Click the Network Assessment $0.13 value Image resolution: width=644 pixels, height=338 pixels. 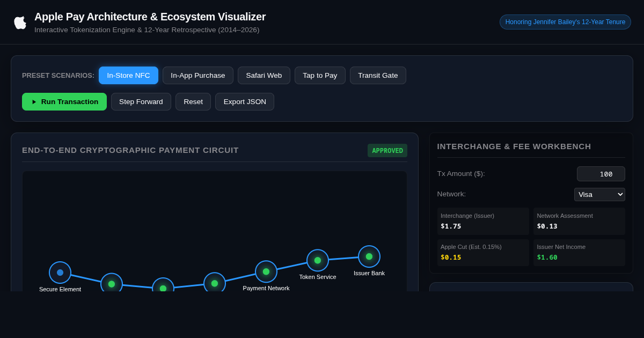(547, 226)
